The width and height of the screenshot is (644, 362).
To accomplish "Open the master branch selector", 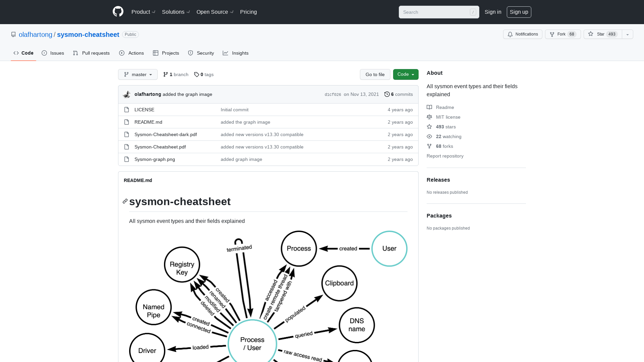I will [x=138, y=74].
